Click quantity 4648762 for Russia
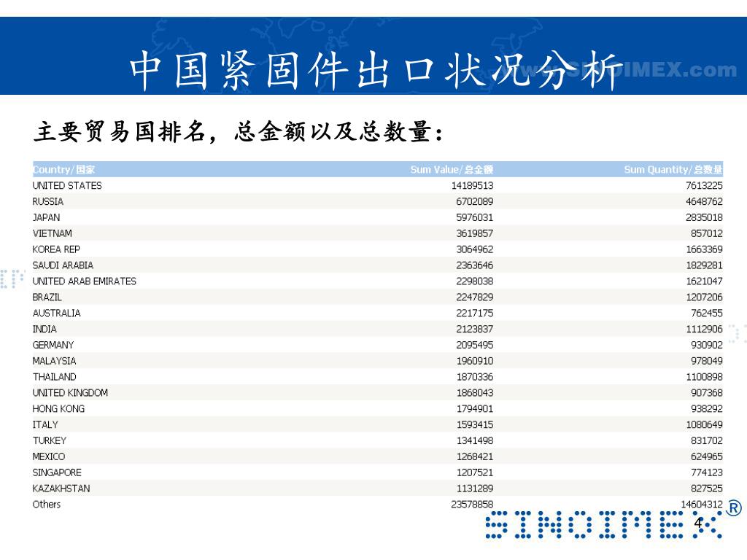This screenshot has width=747, height=560. 704,201
